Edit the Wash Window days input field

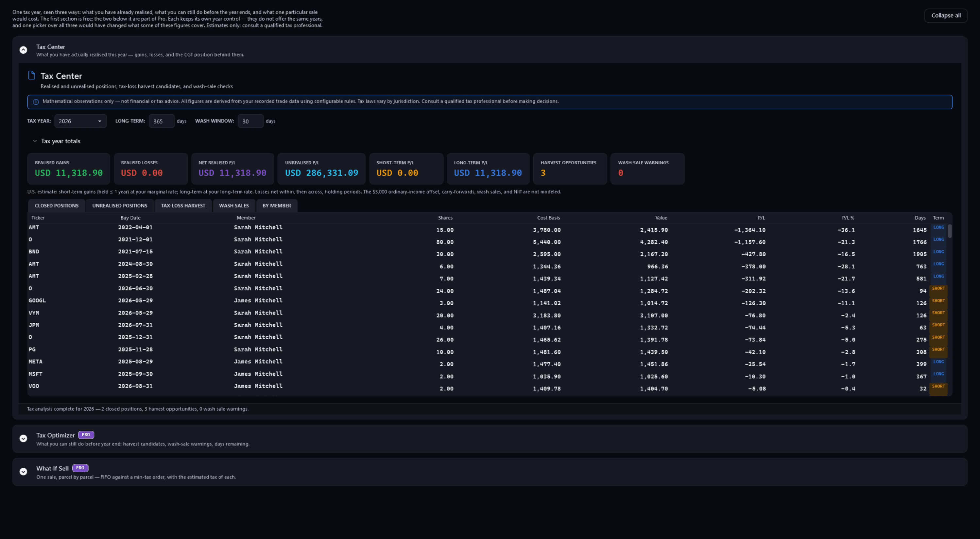click(x=250, y=121)
